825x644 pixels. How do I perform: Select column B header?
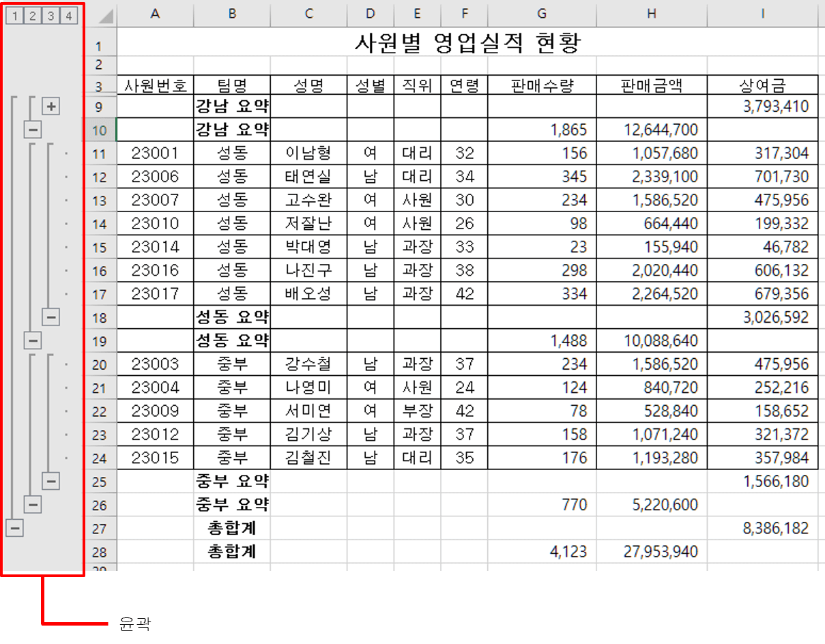tap(232, 14)
